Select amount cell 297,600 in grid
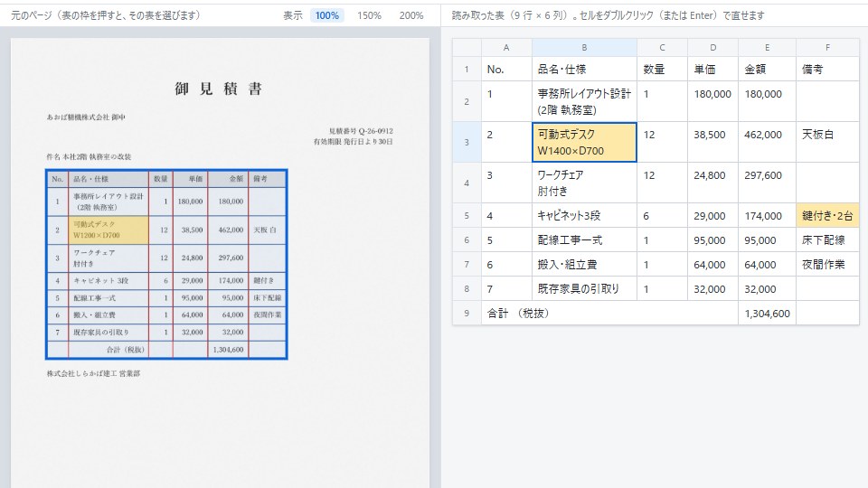 tap(768, 183)
